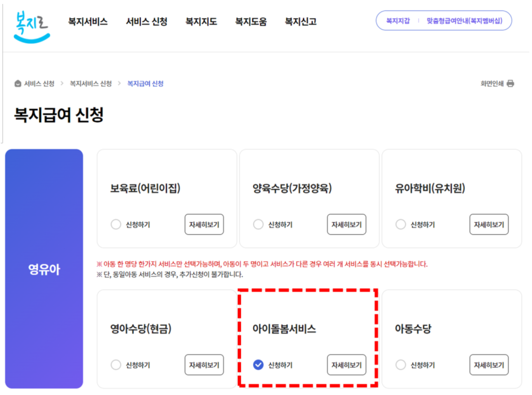This screenshot has height=395, width=532.
Task: Select 신청하기 radio for 영아수당(현금)
Action: 116,365
